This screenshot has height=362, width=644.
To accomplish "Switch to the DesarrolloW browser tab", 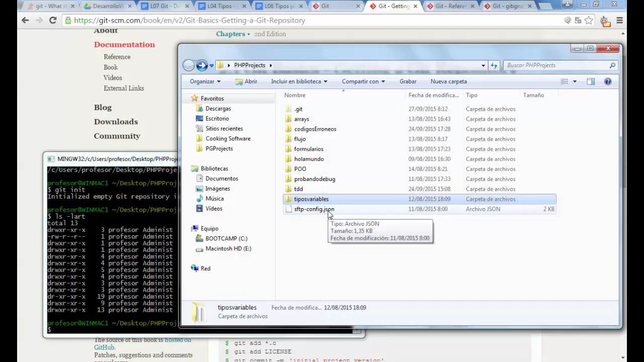I will click(108, 6).
